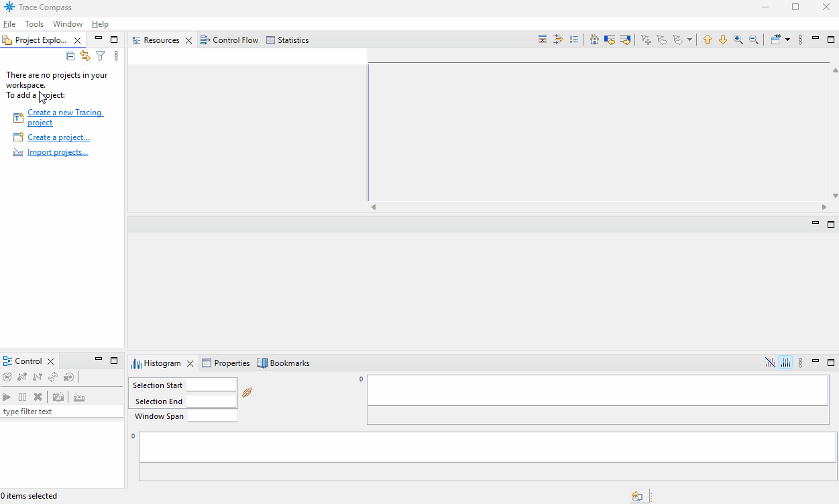Open the dropdown arrow next to the bookmark-arrow icons
839x504 pixels.
pos(689,40)
